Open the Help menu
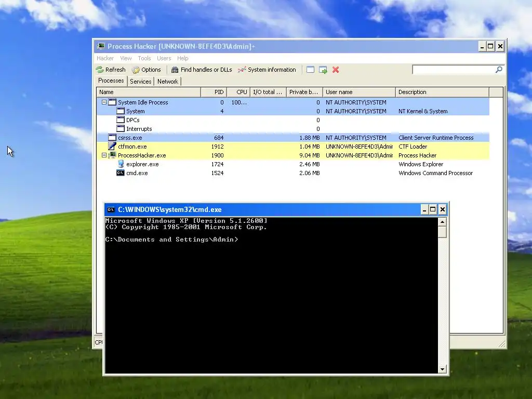The image size is (532, 399). click(182, 58)
